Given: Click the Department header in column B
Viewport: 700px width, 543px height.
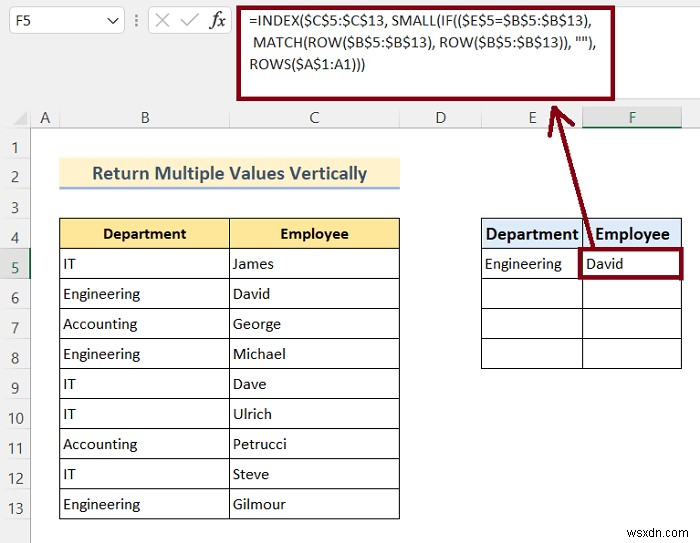Looking at the screenshot, I should pyautogui.click(x=145, y=234).
